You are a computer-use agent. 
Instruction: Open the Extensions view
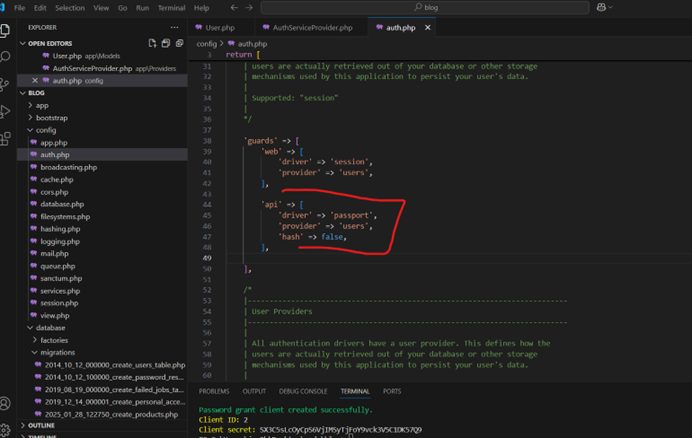[x=6, y=138]
